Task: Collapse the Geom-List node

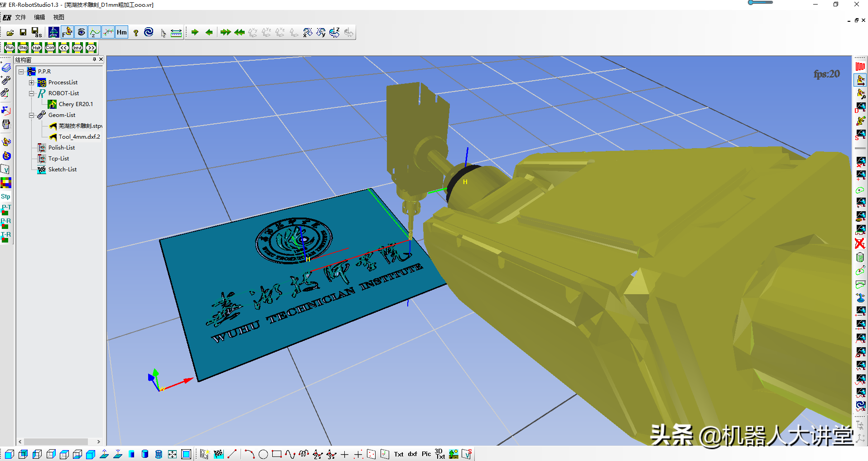Action: [32, 115]
